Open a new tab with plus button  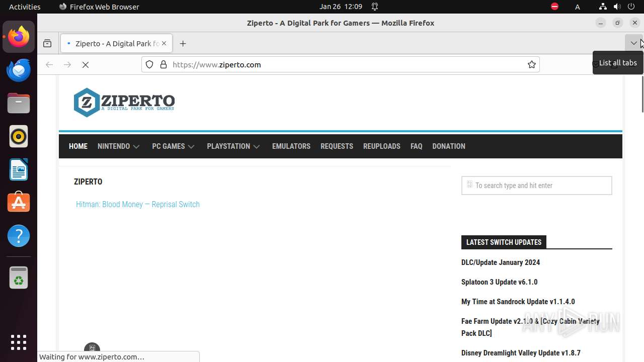pos(183,44)
